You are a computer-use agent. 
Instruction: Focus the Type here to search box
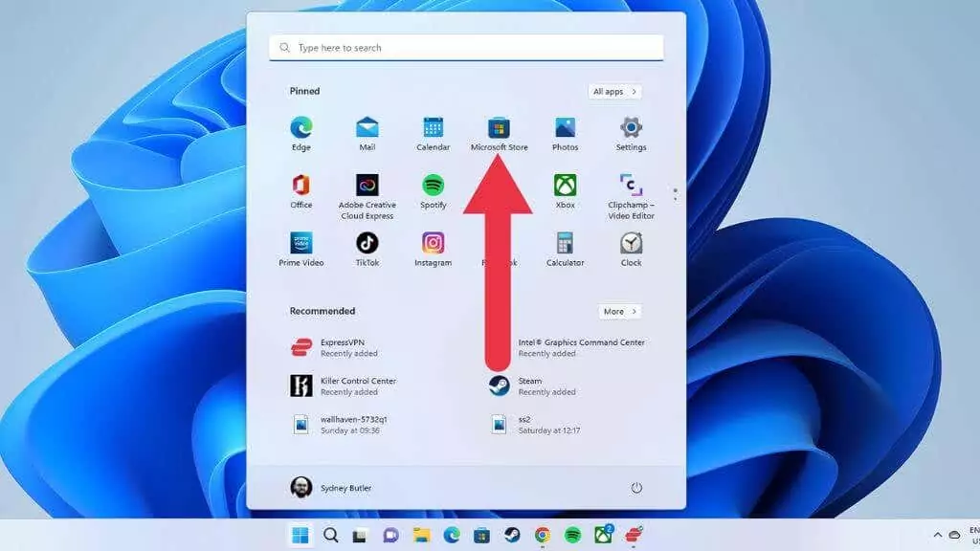click(466, 48)
